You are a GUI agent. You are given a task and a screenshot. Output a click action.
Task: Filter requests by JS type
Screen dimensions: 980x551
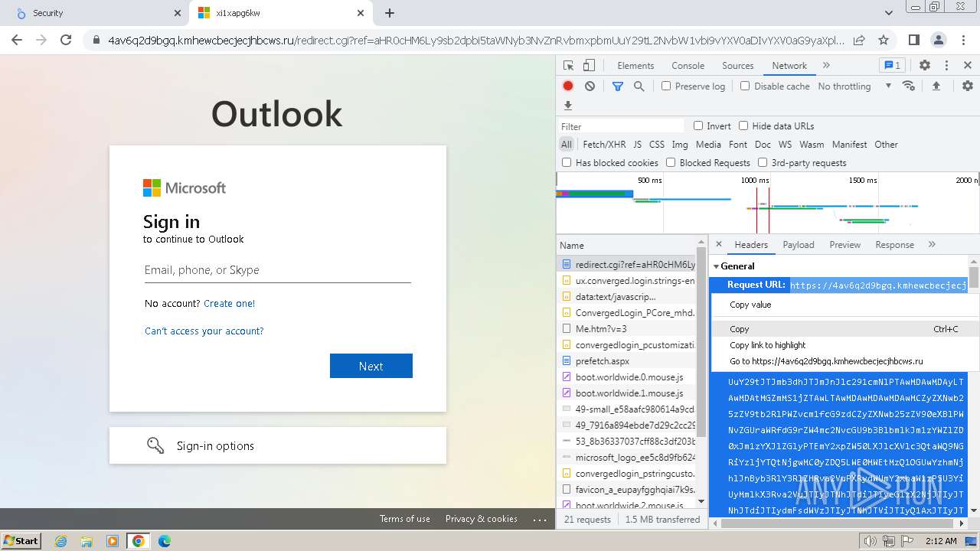(x=637, y=145)
